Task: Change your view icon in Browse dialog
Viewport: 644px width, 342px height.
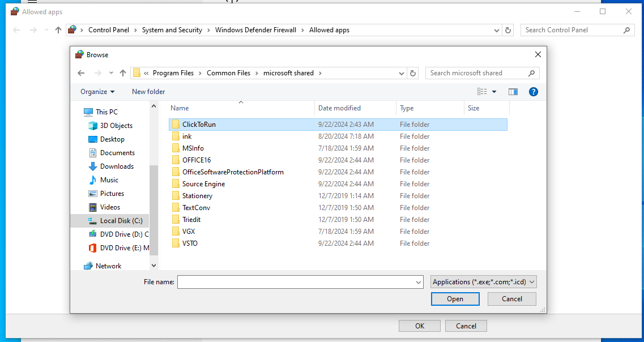Action: click(x=482, y=92)
